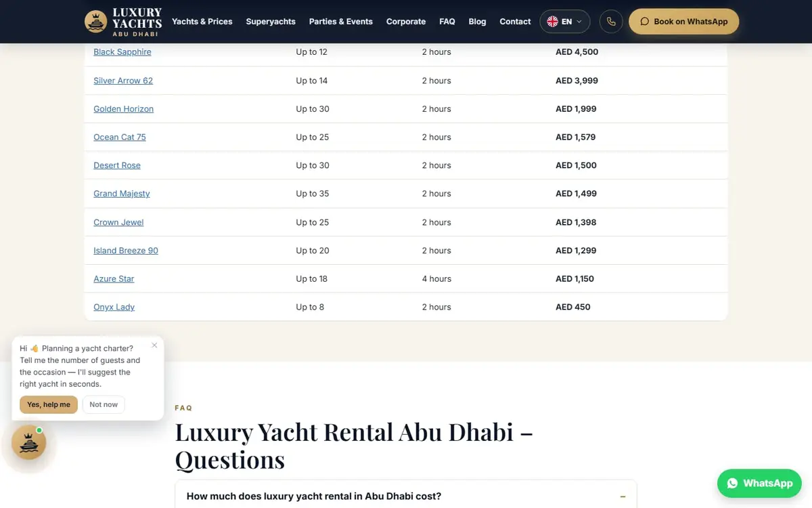The image size is (812, 508).
Task: Open the yacht chat assistant bubble icon
Action: coord(29,443)
